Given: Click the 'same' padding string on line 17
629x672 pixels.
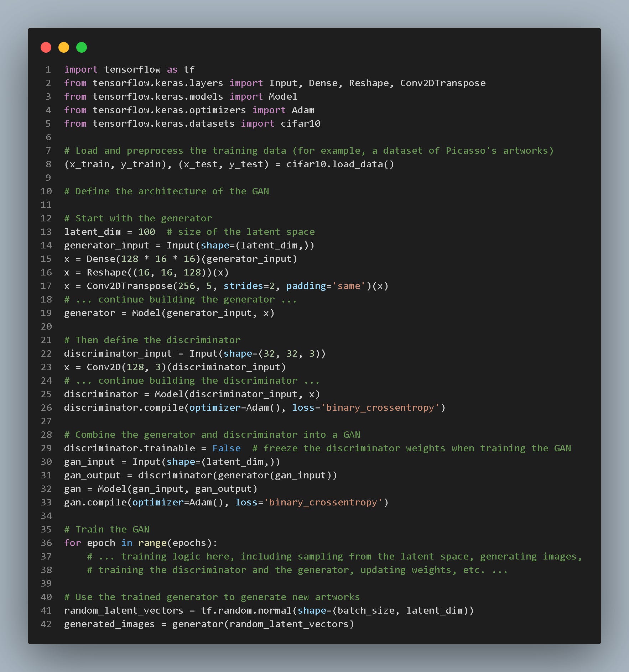Looking at the screenshot, I should coord(349,286).
